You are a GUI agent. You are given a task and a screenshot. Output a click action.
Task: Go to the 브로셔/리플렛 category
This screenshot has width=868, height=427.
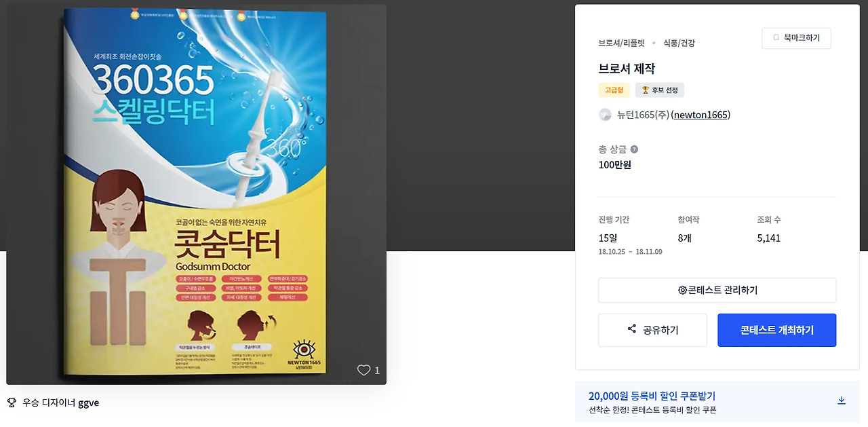(621, 43)
